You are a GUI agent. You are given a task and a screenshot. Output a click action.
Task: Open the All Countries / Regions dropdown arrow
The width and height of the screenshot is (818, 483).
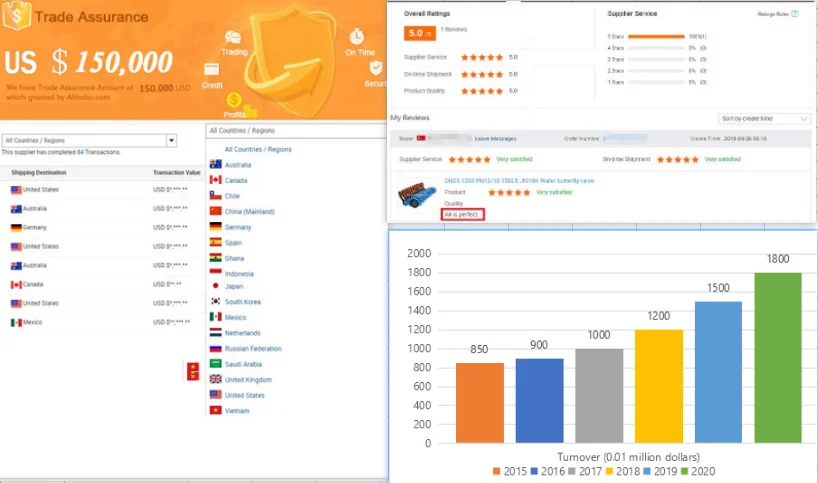tap(171, 140)
